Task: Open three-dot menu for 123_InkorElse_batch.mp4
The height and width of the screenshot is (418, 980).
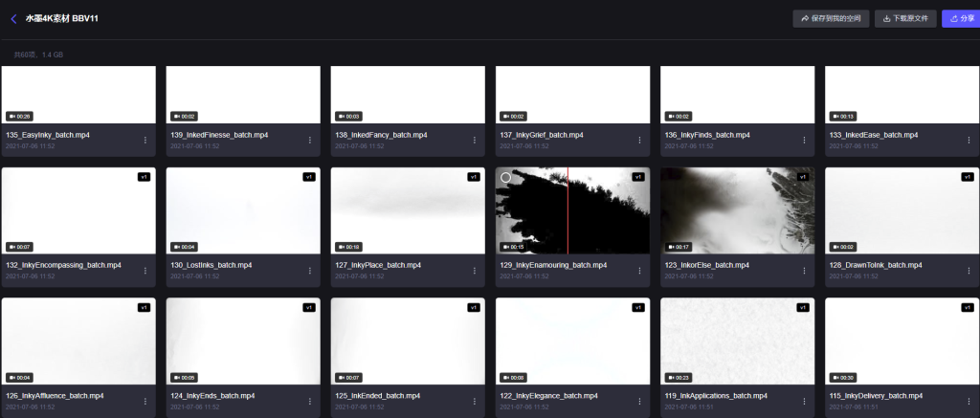Action: pos(804,271)
